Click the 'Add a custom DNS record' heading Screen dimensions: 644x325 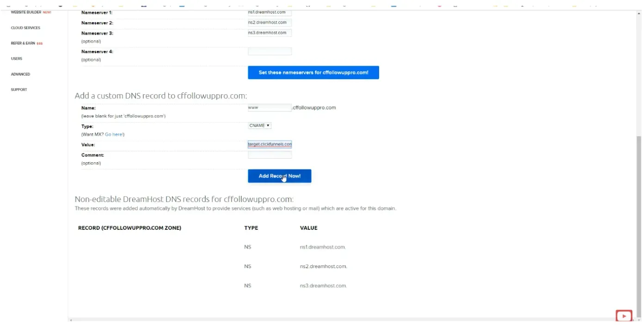[161, 96]
